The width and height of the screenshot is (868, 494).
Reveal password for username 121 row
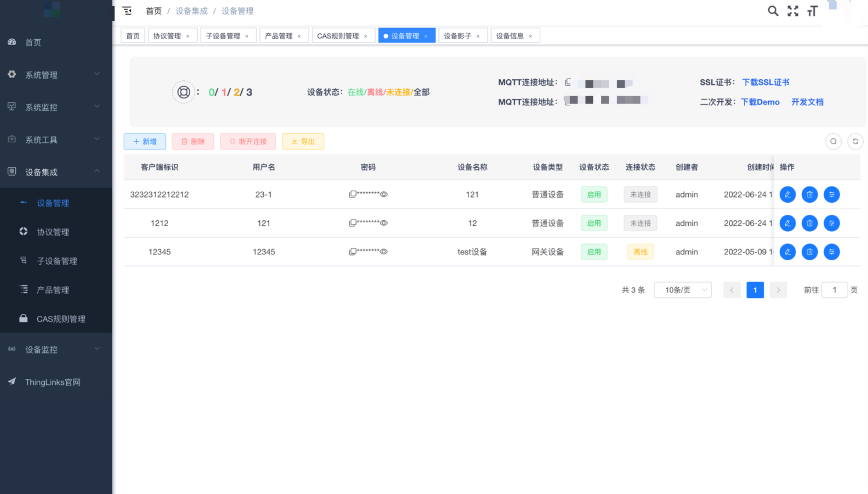click(x=384, y=223)
